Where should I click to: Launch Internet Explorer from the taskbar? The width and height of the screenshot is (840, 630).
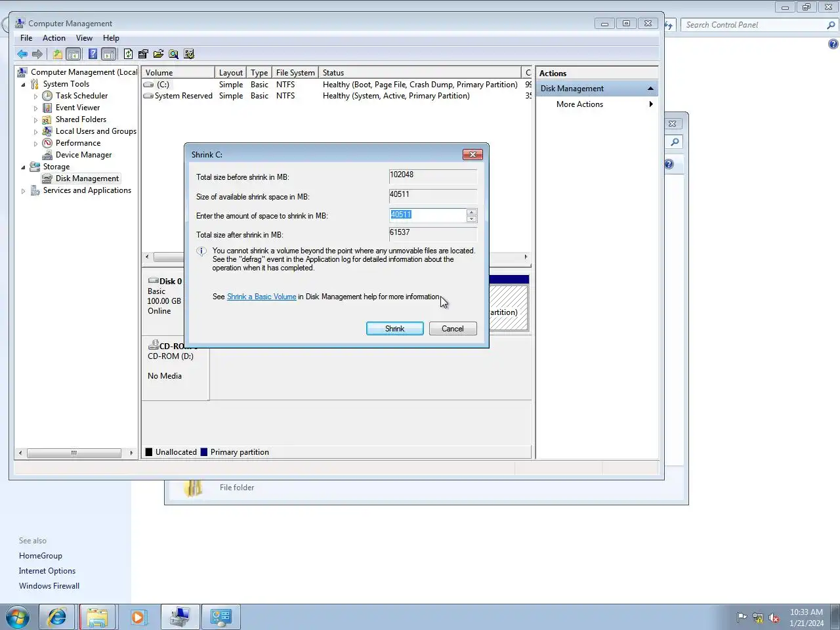tap(57, 617)
